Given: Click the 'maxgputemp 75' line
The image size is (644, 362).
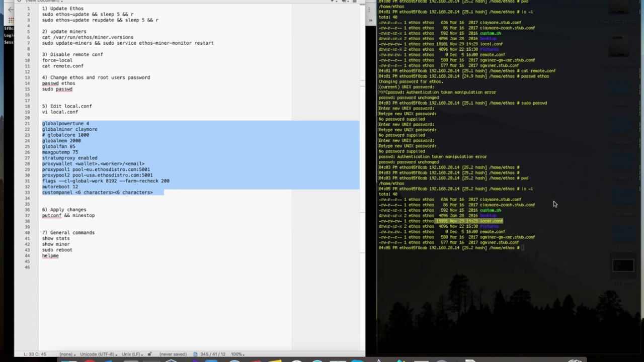Looking at the screenshot, I should (x=60, y=152).
